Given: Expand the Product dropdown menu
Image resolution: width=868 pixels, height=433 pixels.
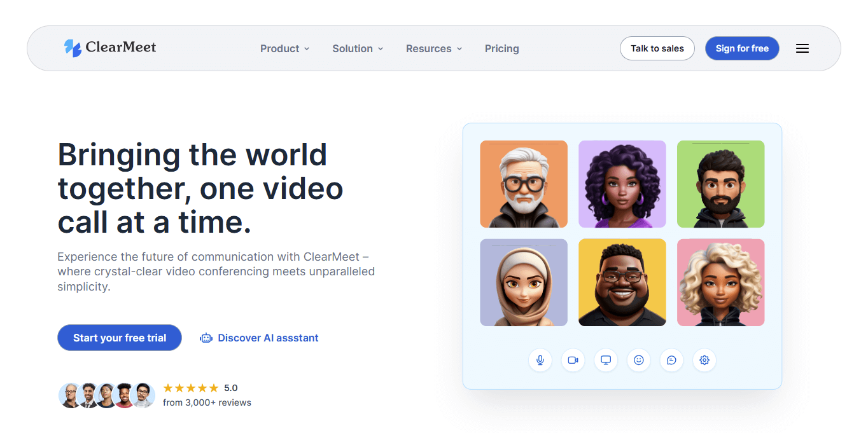Looking at the screenshot, I should pos(284,48).
